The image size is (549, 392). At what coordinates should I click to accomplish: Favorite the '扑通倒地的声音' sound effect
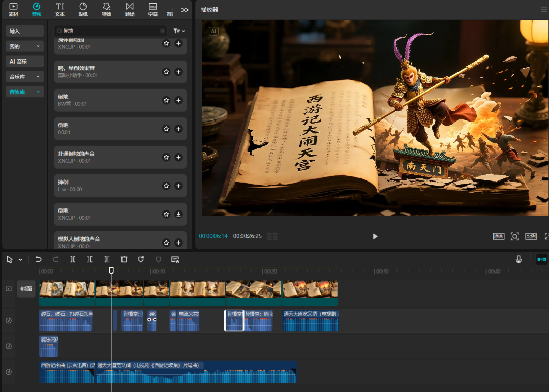point(166,158)
